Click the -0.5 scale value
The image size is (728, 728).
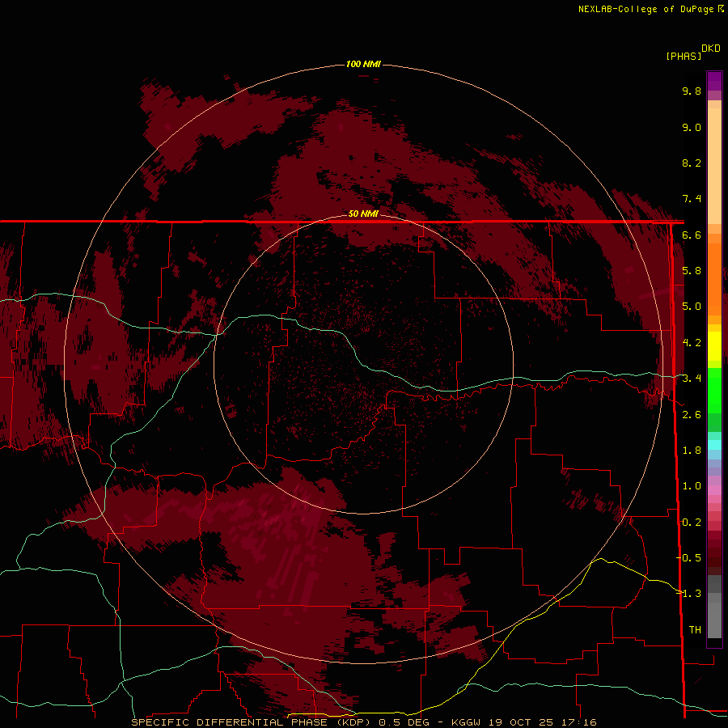[689, 557]
